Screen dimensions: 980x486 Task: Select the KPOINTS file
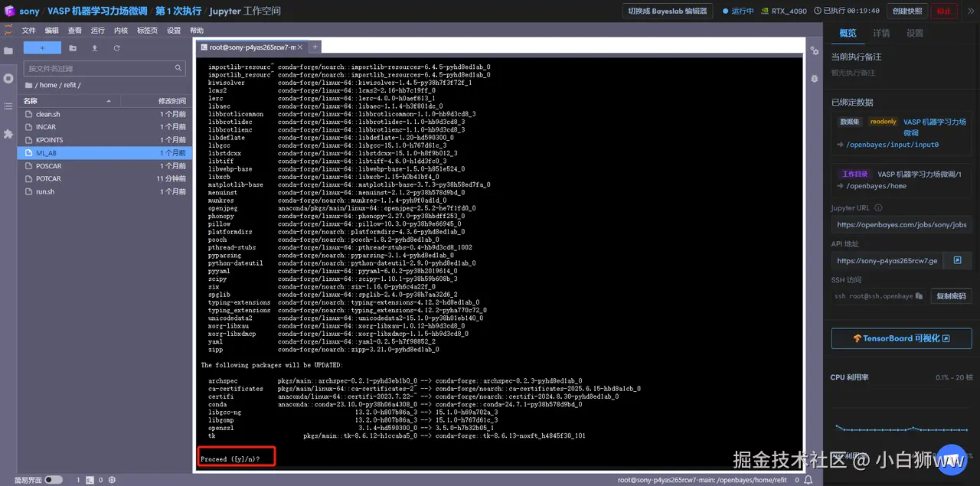(104, 140)
